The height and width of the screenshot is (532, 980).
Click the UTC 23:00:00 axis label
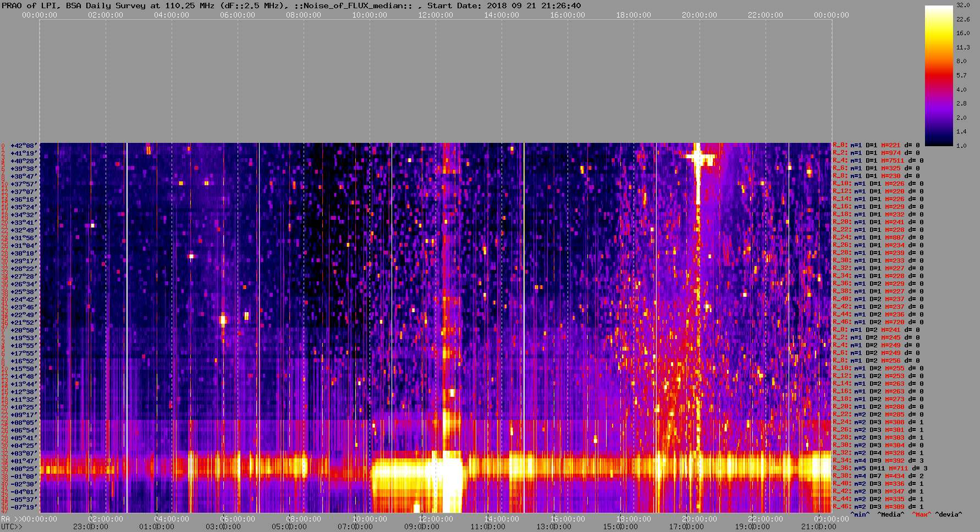(x=90, y=527)
